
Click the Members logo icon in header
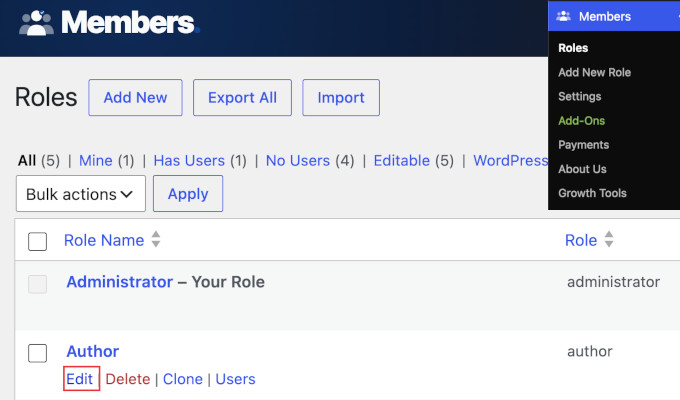36,23
